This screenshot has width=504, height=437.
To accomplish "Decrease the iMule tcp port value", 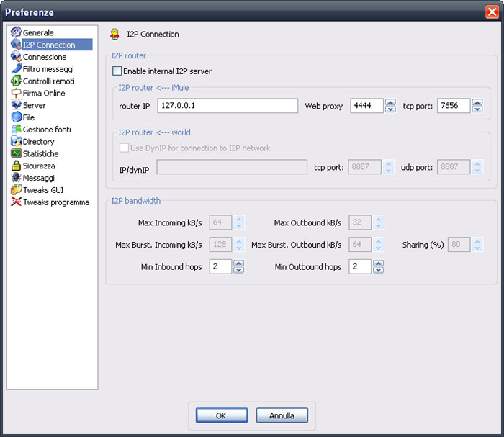I will click(x=477, y=109).
